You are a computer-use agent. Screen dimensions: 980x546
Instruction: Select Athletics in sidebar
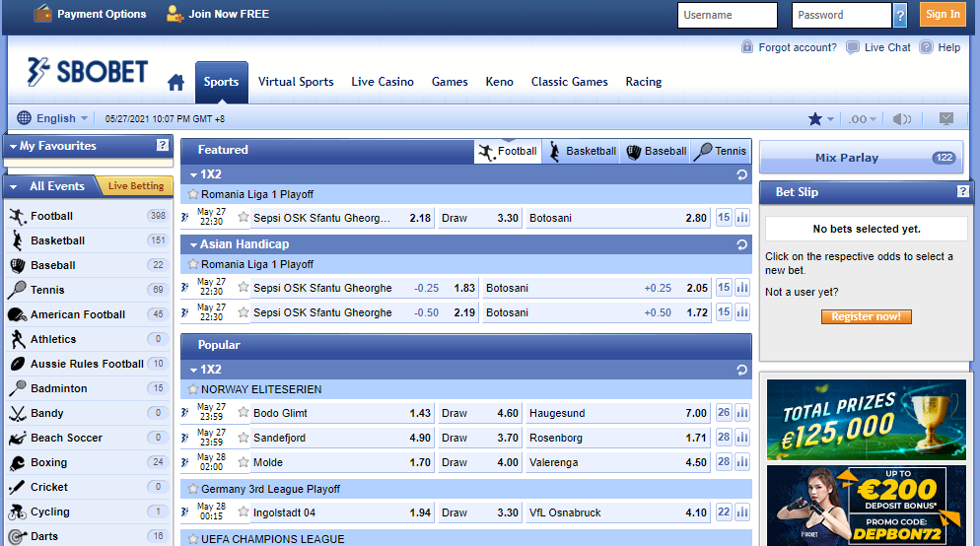(88, 339)
